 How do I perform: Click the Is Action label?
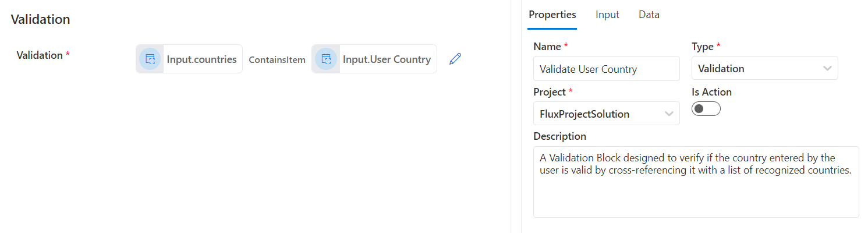tap(711, 92)
